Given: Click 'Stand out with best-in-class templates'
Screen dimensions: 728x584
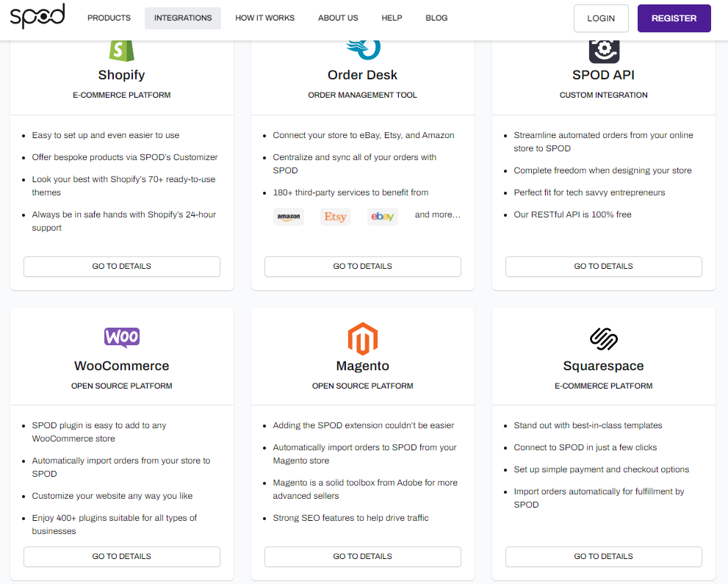Looking at the screenshot, I should pyautogui.click(x=588, y=426).
